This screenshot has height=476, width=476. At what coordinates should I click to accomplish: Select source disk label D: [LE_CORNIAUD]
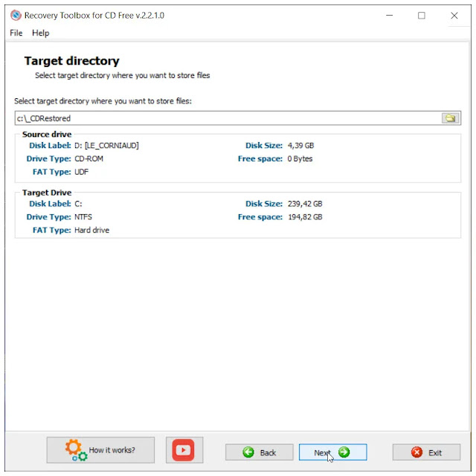[106, 146]
